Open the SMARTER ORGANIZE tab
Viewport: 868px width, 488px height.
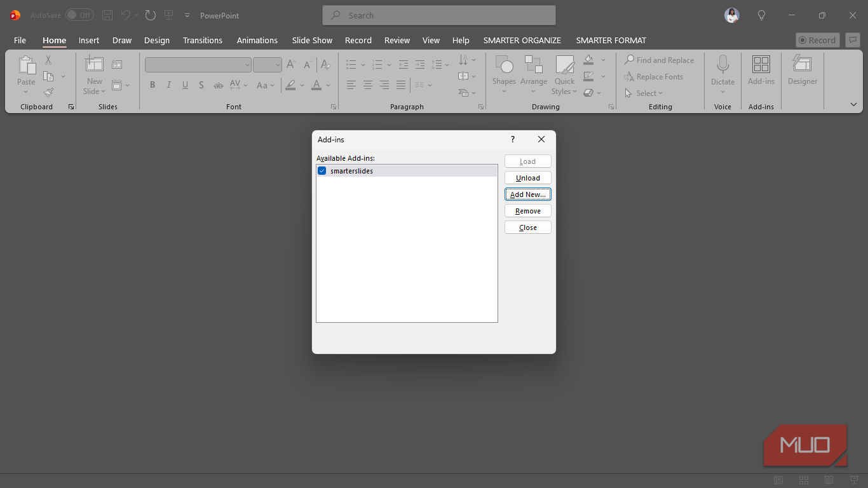[522, 40]
